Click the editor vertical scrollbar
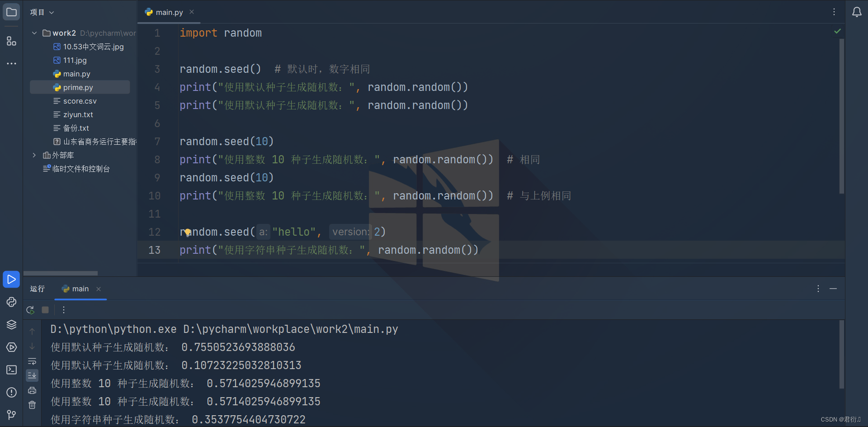 tap(842, 116)
